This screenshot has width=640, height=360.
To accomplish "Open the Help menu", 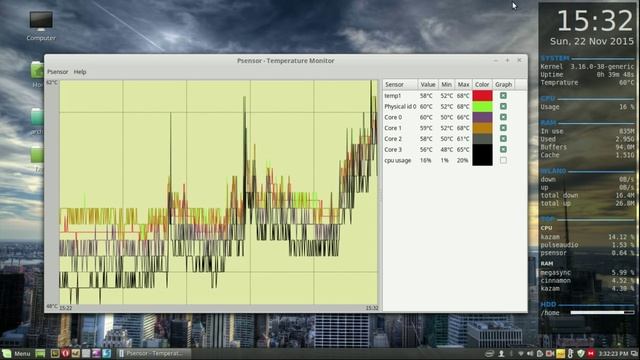I will point(80,72).
